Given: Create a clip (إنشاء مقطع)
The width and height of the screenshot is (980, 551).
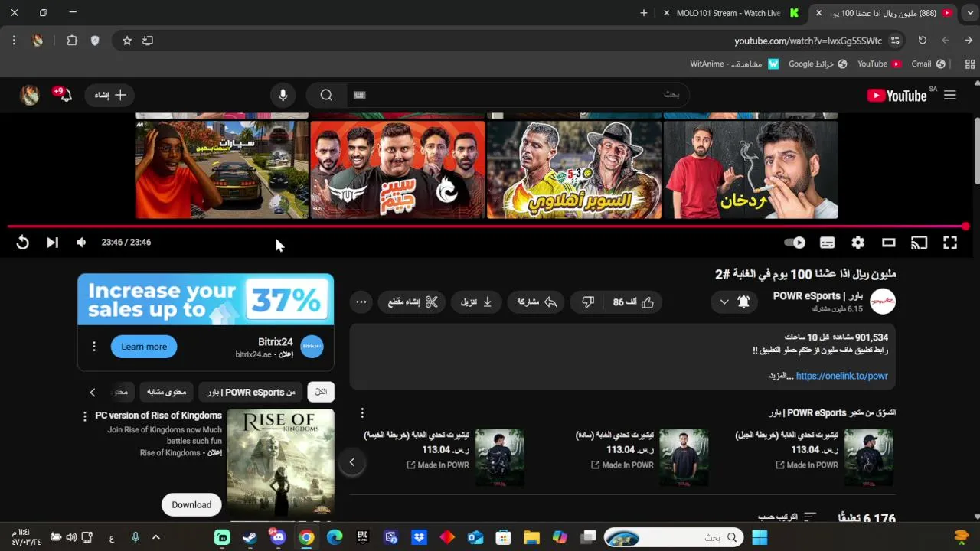Looking at the screenshot, I should click(x=412, y=302).
